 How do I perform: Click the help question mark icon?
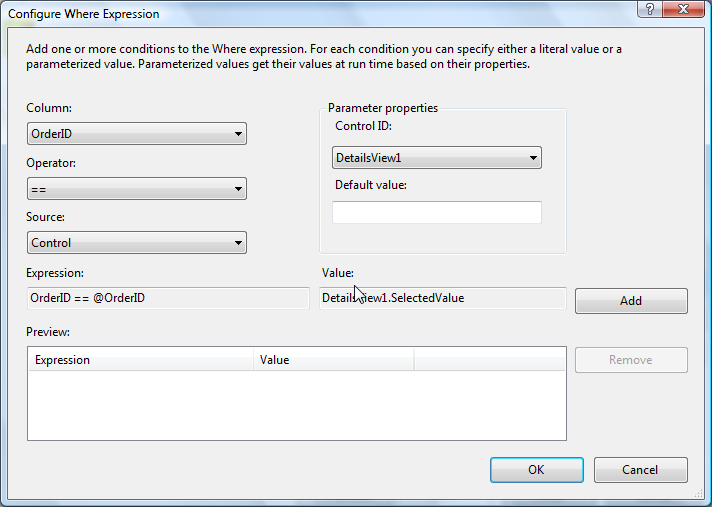651,10
